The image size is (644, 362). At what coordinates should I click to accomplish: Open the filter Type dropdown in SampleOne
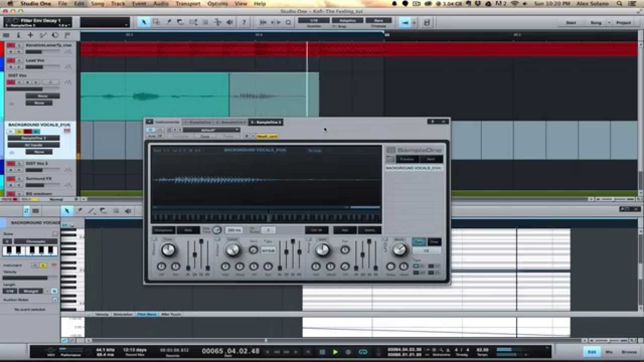268,250
